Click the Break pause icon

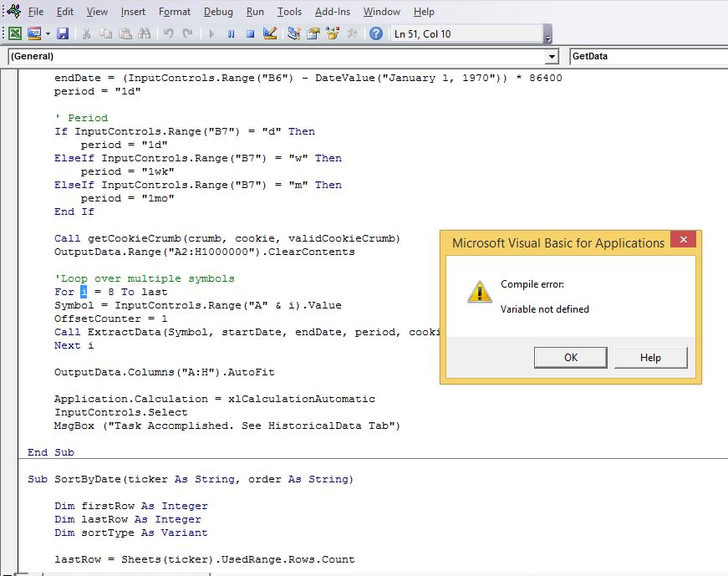point(231,33)
